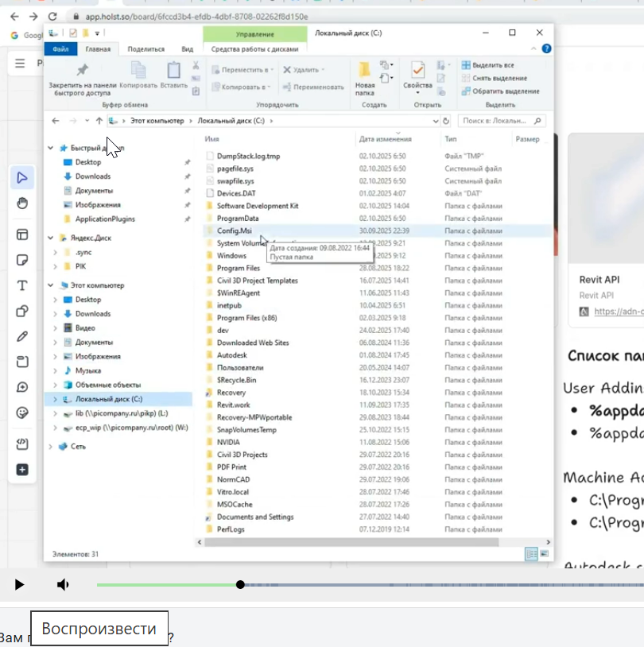Click the Копировать icon in the ribbon
644x647 pixels.
tap(138, 75)
